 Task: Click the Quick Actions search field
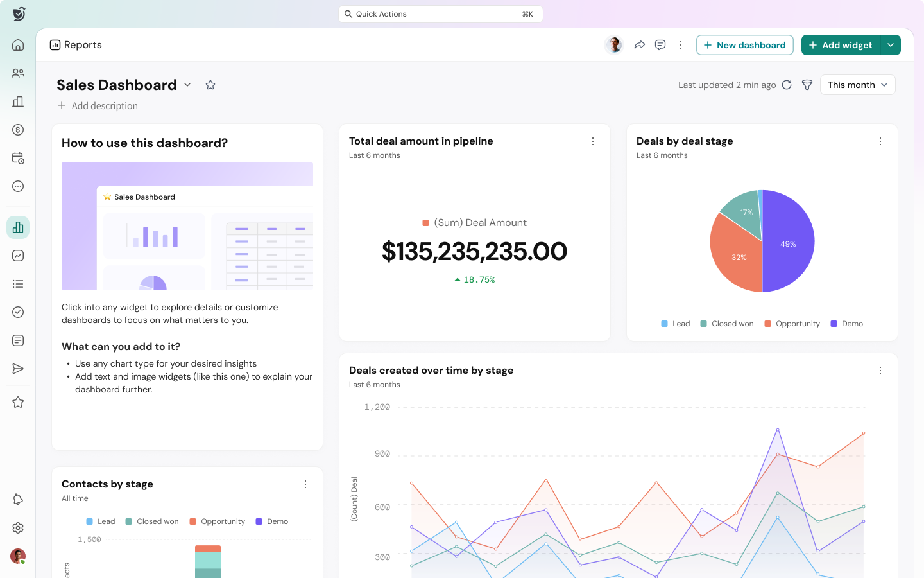pos(441,14)
